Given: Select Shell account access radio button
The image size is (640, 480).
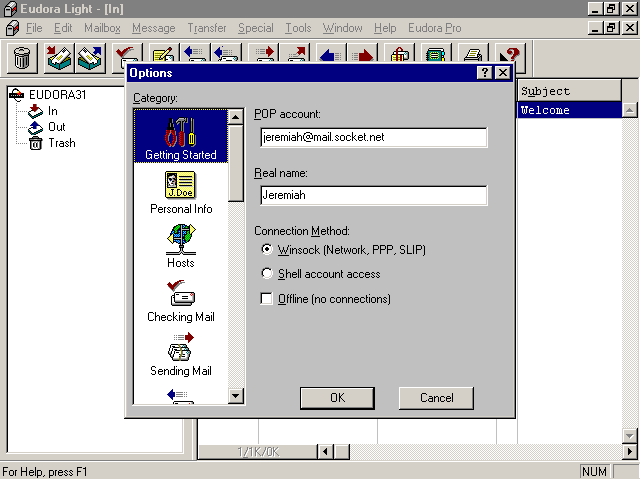Looking at the screenshot, I should (267, 273).
